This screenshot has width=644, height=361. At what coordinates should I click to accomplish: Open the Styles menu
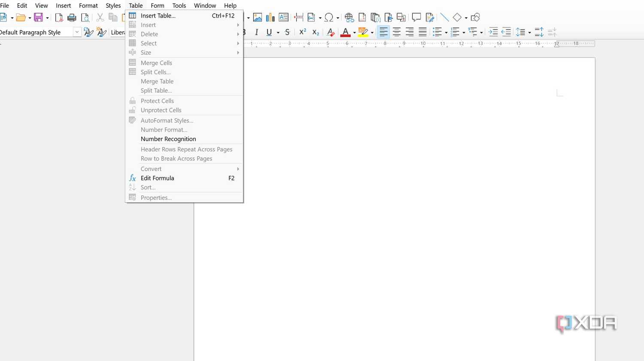[113, 6]
